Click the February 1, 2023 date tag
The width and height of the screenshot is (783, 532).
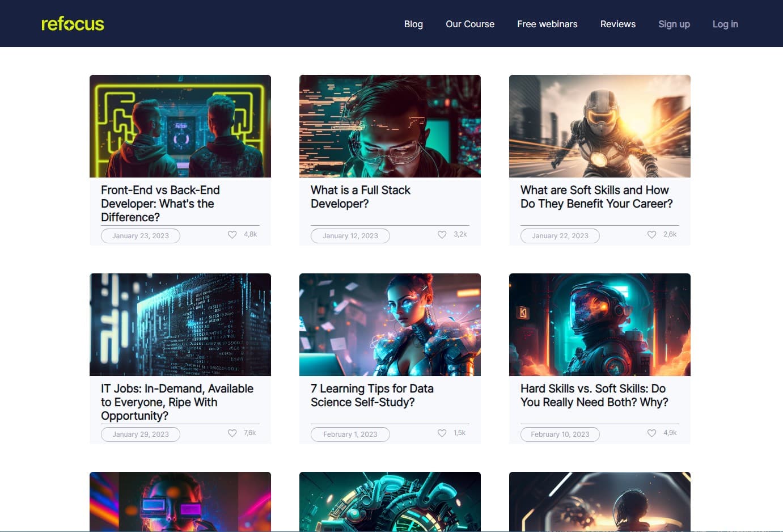tap(350, 434)
